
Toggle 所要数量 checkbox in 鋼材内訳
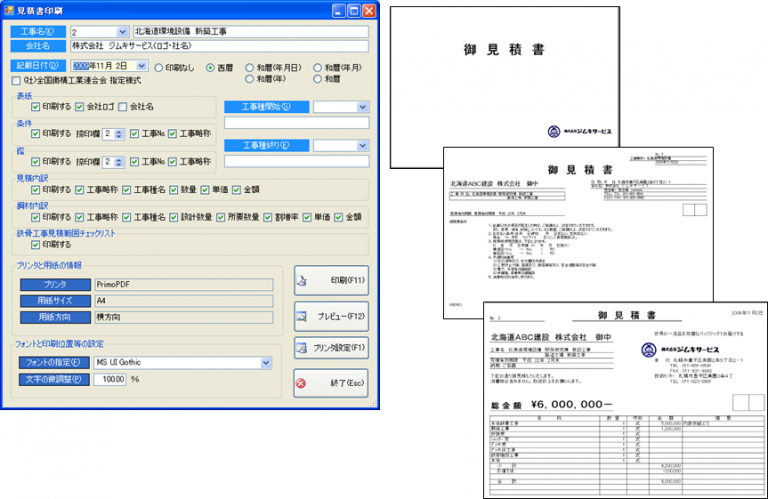click(220, 217)
